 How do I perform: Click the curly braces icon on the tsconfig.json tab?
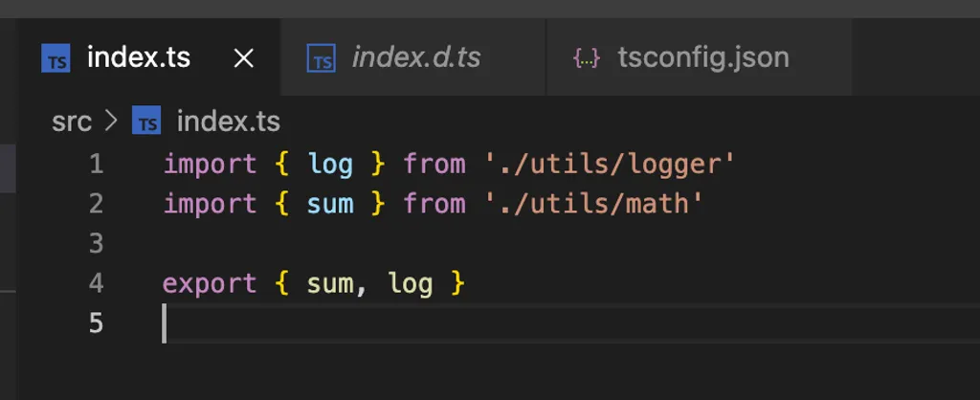[x=586, y=58]
